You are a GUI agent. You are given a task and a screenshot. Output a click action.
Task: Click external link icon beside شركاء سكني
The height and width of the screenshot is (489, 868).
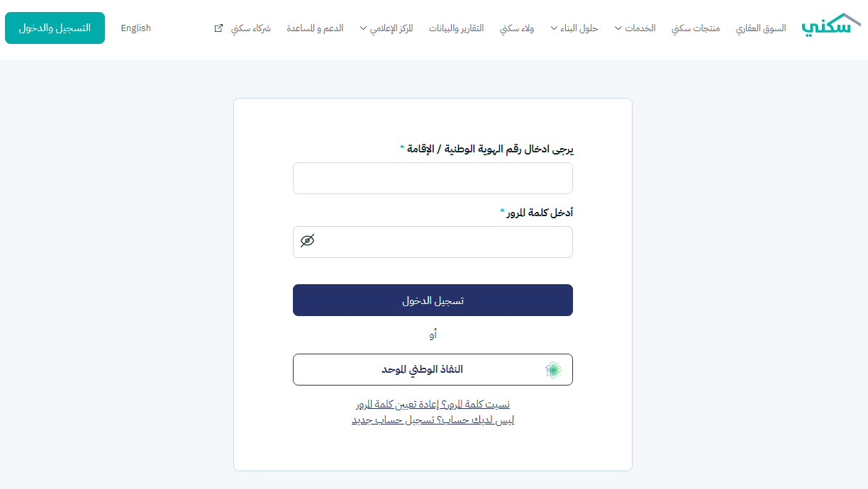pyautogui.click(x=218, y=28)
